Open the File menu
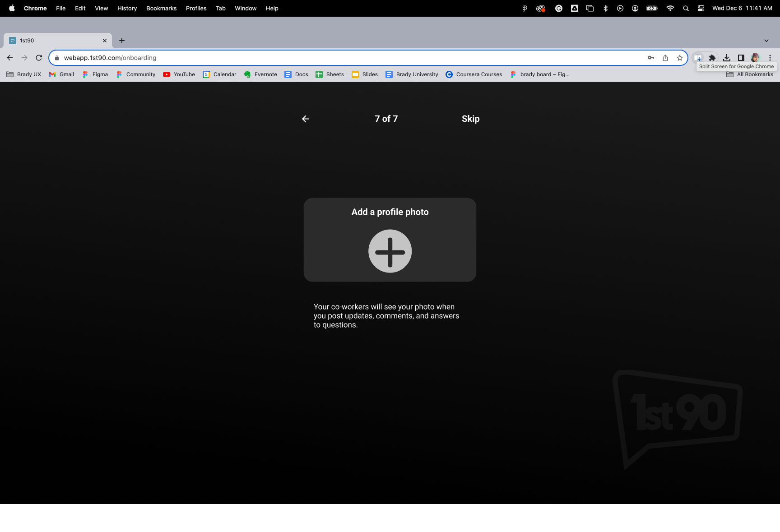 pyautogui.click(x=61, y=8)
